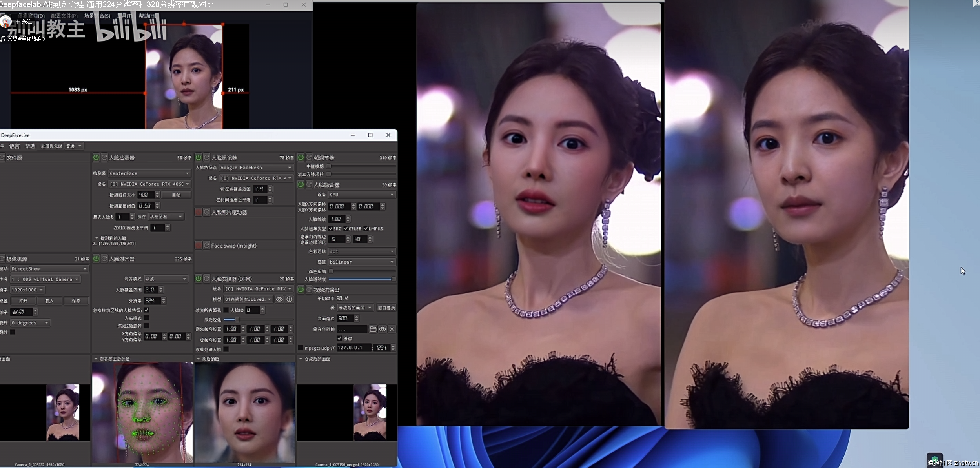Open the folder icon for 保存序列帧
980x468 pixels.
tap(373, 329)
